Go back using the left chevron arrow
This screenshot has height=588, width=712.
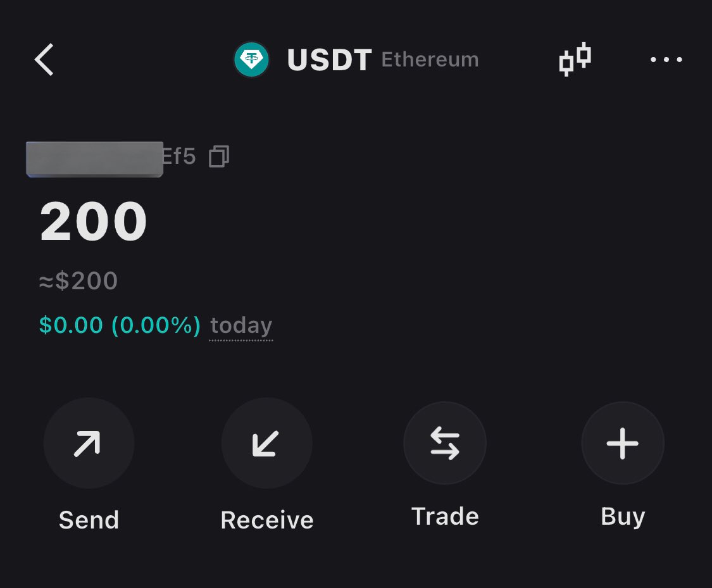point(44,59)
